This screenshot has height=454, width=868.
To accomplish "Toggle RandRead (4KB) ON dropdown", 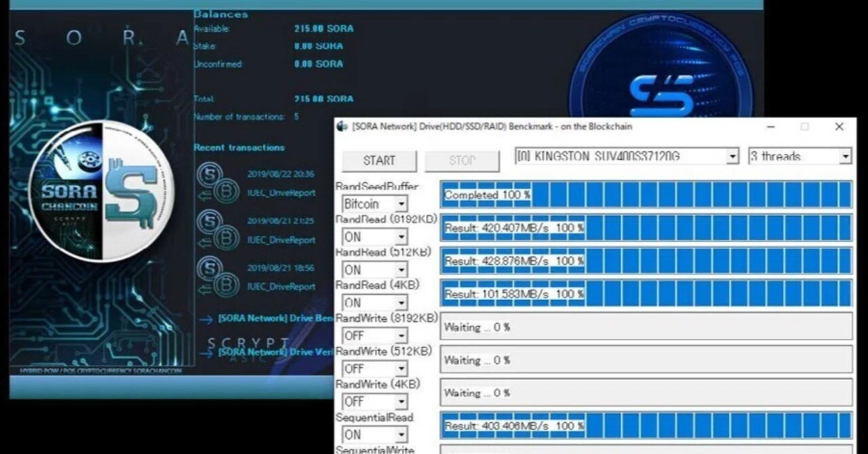I will point(374,302).
